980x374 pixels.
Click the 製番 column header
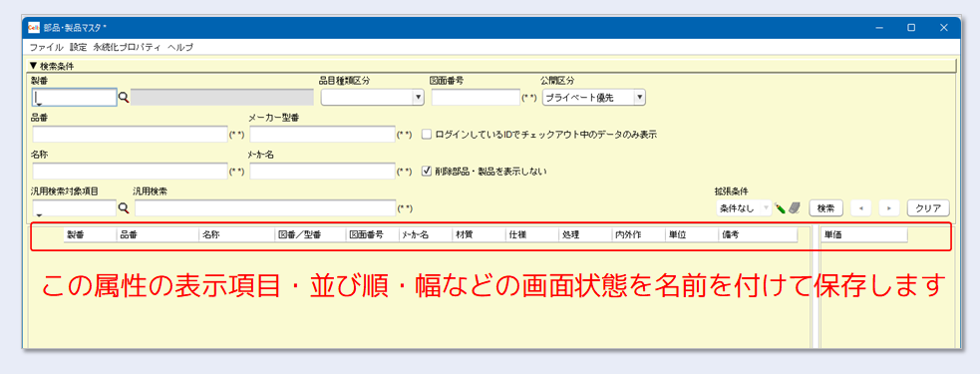pos(90,234)
